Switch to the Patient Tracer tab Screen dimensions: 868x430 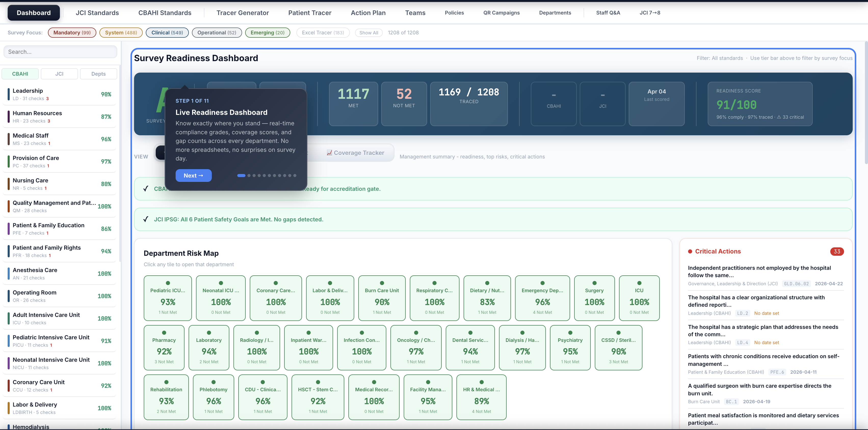310,12
